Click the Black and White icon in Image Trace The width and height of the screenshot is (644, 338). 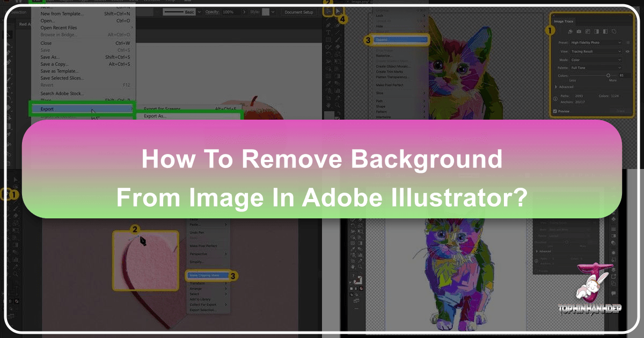pyautogui.click(x=605, y=32)
